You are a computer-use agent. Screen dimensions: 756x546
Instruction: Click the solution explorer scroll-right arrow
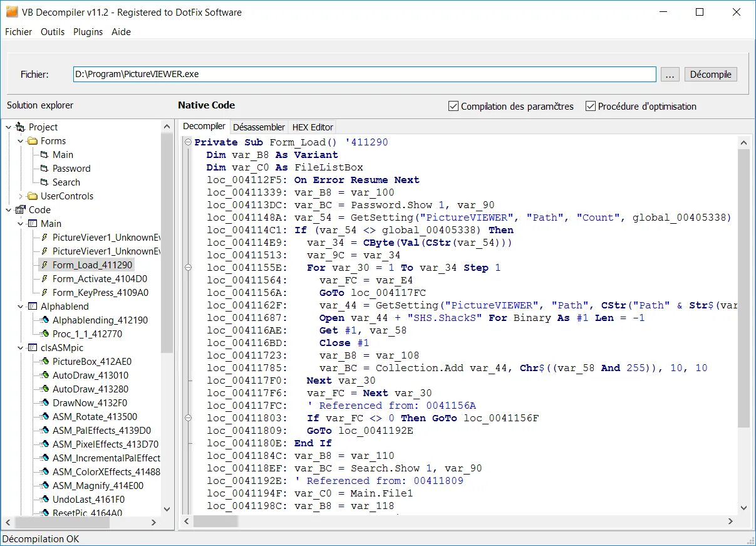[154, 522]
